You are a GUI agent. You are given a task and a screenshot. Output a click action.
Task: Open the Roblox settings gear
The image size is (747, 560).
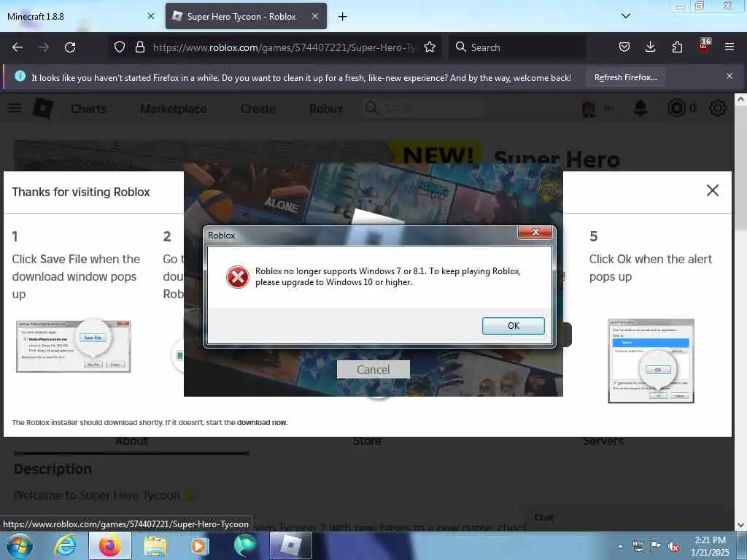click(718, 108)
